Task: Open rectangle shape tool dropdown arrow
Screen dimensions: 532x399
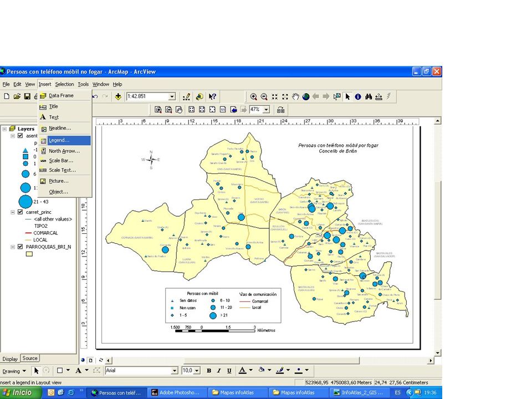Action: pyautogui.click(x=68, y=370)
